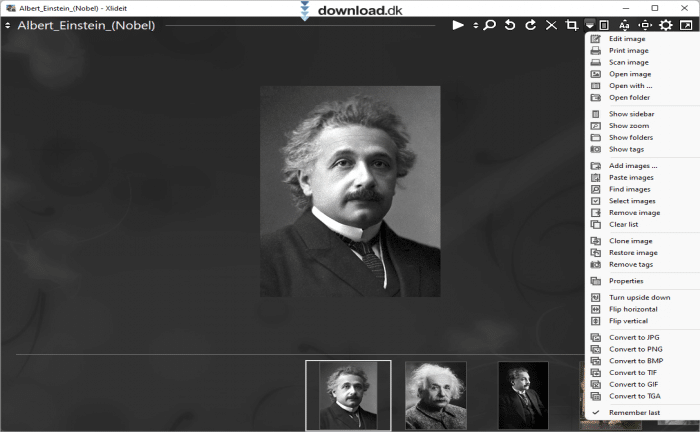Viewport: 700px width, 432px height.
Task: Click Convert to BMP
Action: [636, 361]
